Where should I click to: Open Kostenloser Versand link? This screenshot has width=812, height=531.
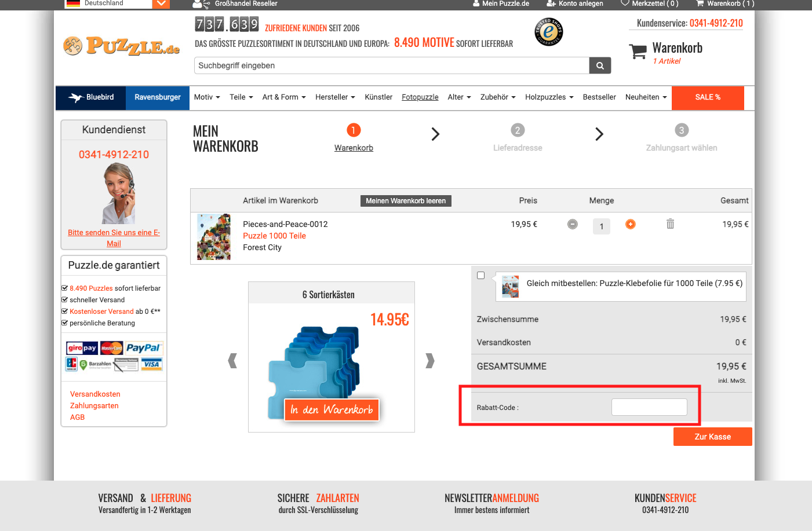101,312
